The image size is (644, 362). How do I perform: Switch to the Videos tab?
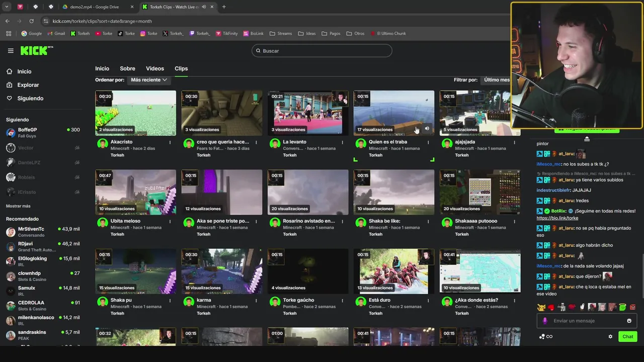coord(155,68)
